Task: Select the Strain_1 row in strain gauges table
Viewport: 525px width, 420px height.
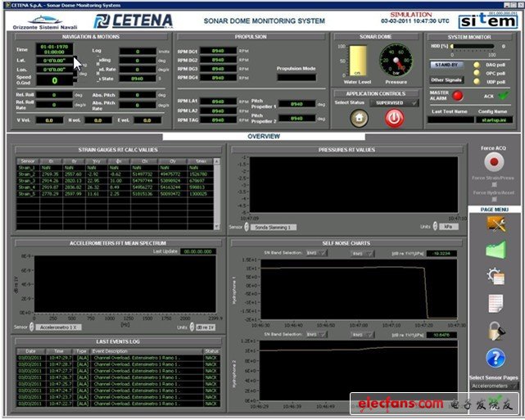Action: pos(29,167)
